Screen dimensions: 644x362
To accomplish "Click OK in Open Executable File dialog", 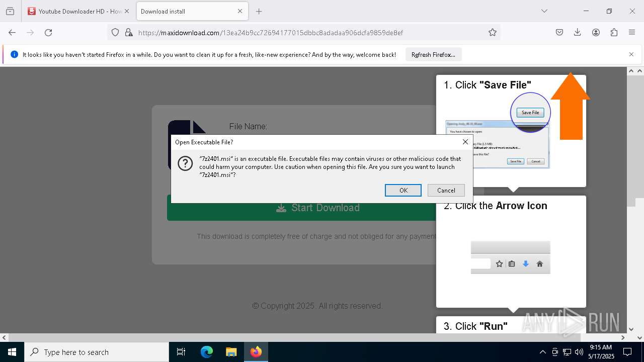I will point(403,190).
